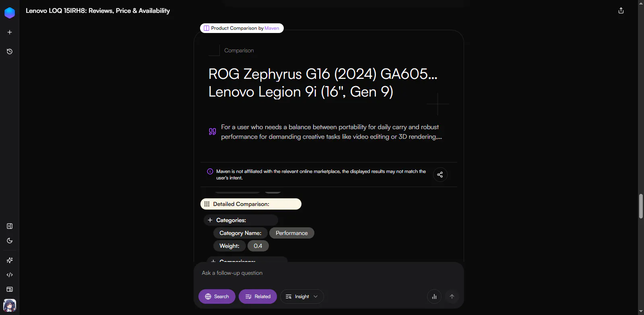644x315 pixels.
Task: Click the Maven blue hexagon logo
Action: pyautogui.click(x=10, y=13)
